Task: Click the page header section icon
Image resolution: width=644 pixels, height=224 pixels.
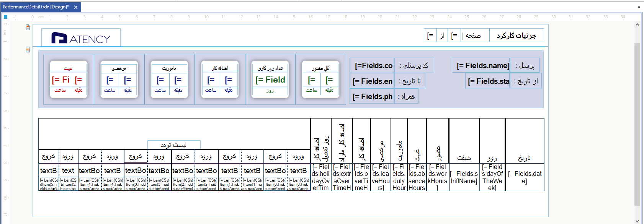Action: point(28,28)
